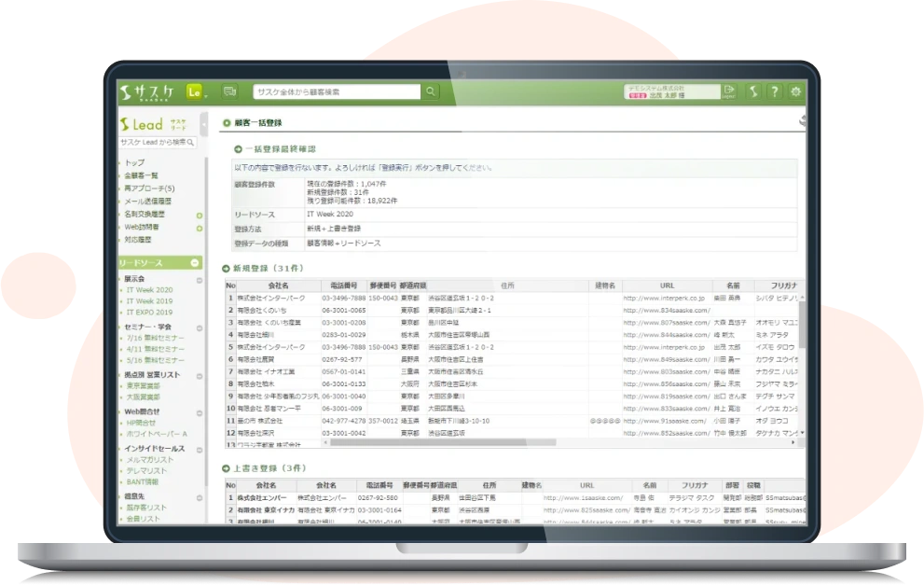
Task: Click the green plus icon beside 名刺交換履歴
Action: click(x=199, y=215)
